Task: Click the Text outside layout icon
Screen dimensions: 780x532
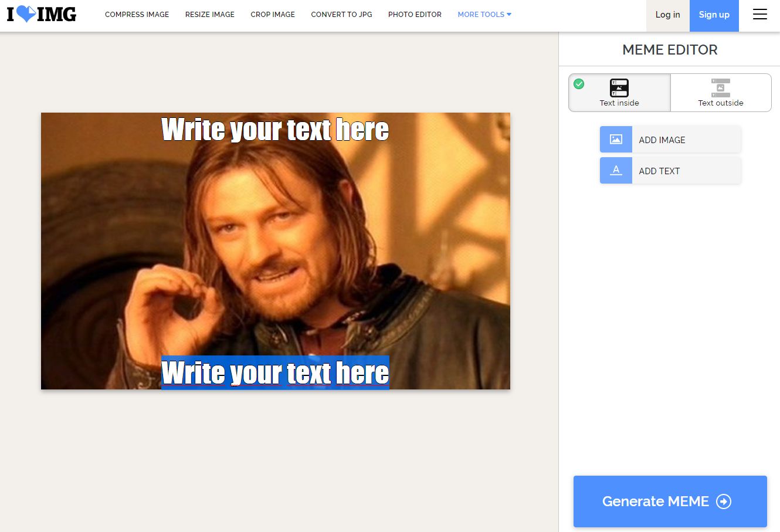Action: 721,88
